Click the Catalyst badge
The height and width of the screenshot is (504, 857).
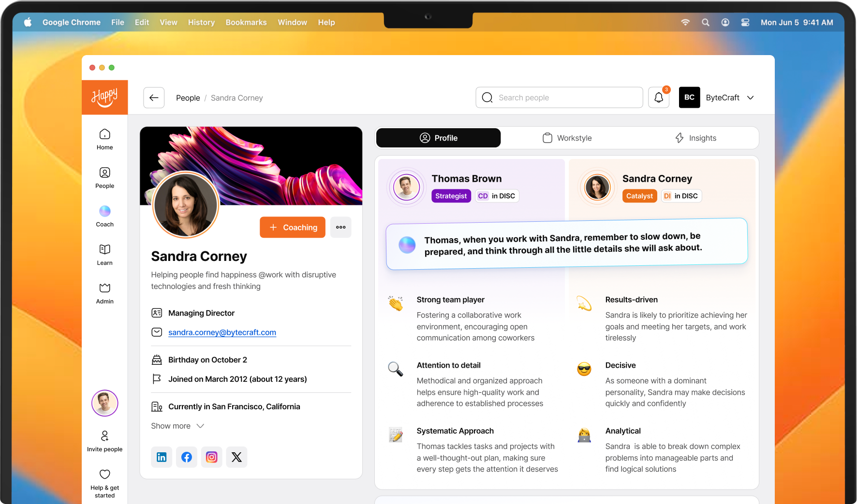coord(639,196)
